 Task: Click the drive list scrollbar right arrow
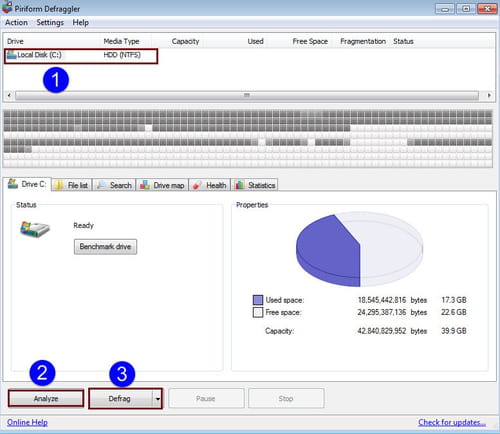click(x=489, y=96)
